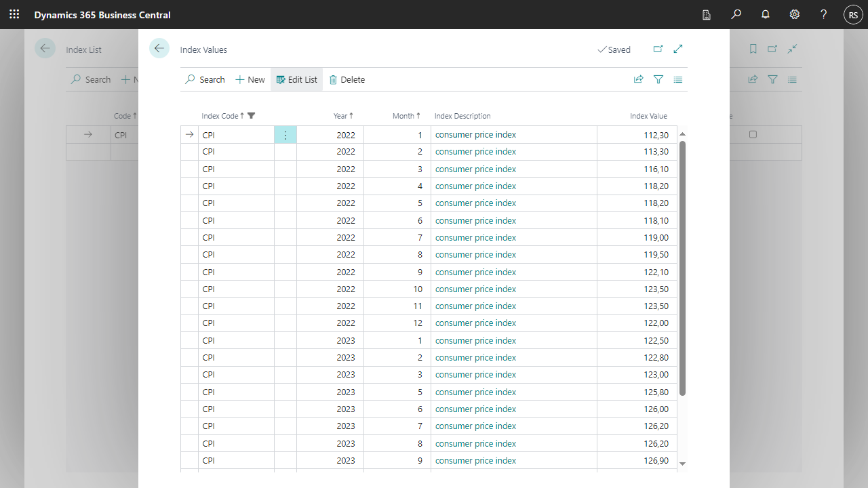Viewport: 868px width, 488px height.
Task: Click the search magnifier in top bar
Action: [736, 14]
